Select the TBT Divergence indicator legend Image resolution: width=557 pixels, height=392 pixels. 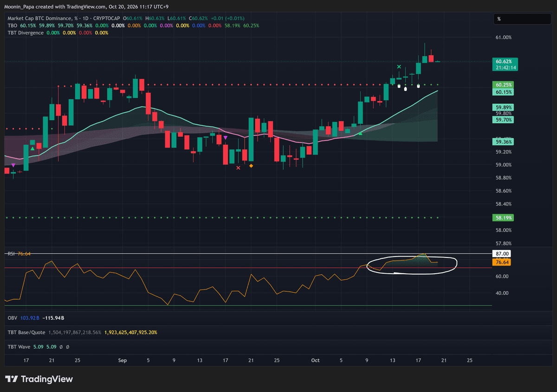pos(26,33)
